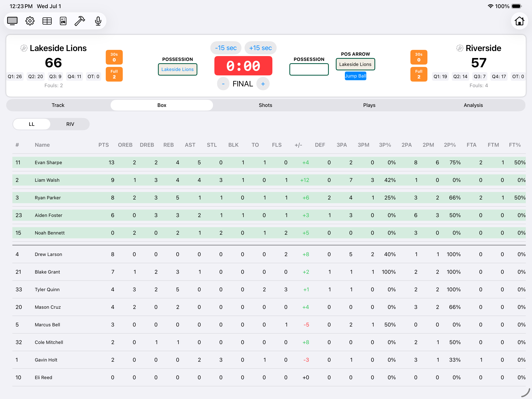Select Gavin Holt's row
The height and width of the screenshot is (399, 532).
tap(269, 360)
